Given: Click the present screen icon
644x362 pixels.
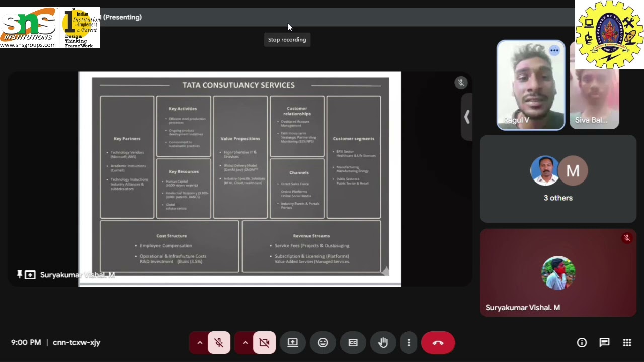Looking at the screenshot, I should point(292,343).
